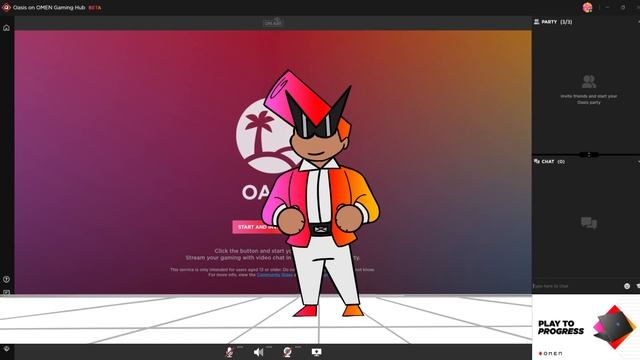The height and width of the screenshot is (360, 640).
Task: Click the unload icon above the main view
Action: point(273,22)
